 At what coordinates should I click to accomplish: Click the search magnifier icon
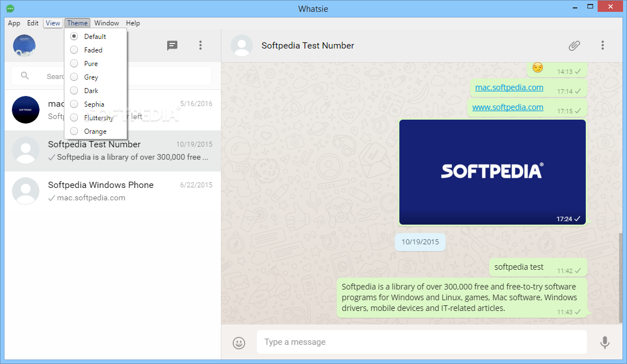(25, 76)
